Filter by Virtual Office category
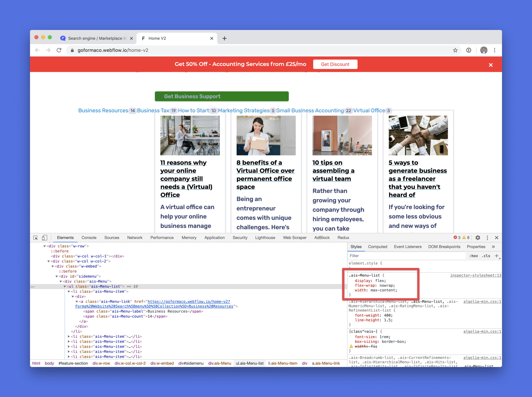The width and height of the screenshot is (532, 397). coord(369,111)
